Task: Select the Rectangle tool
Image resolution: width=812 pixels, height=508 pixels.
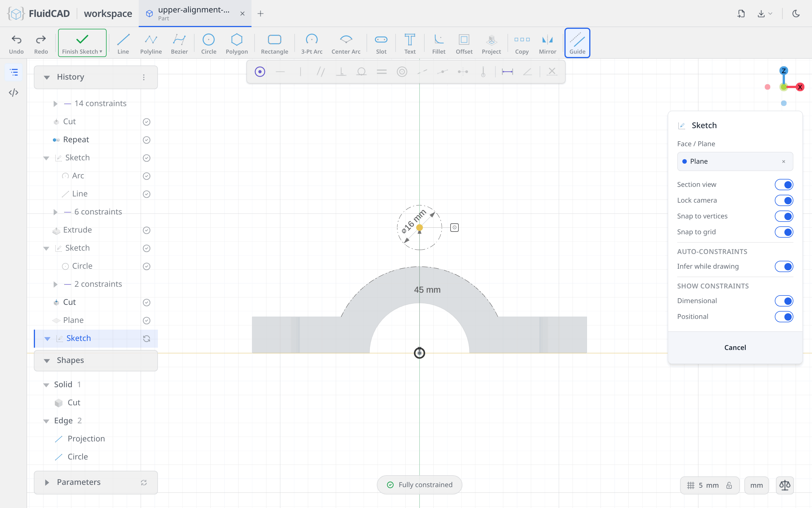Action: pos(274,43)
